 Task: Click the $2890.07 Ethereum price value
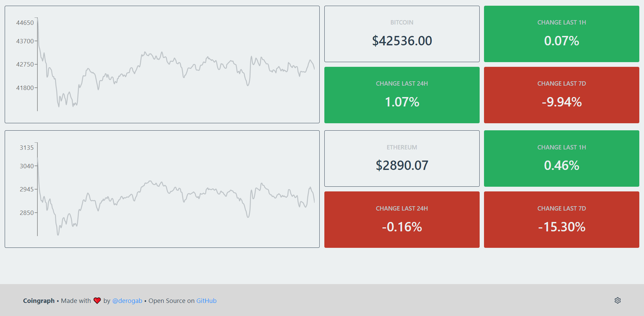click(x=402, y=166)
